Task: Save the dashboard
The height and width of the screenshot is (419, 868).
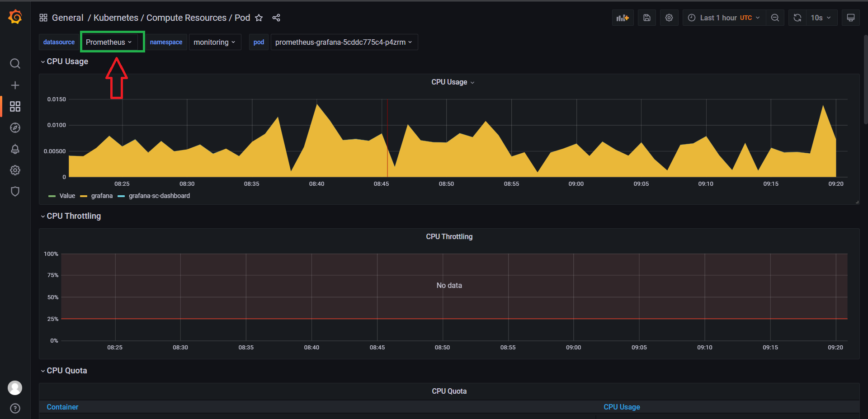Action: [647, 18]
